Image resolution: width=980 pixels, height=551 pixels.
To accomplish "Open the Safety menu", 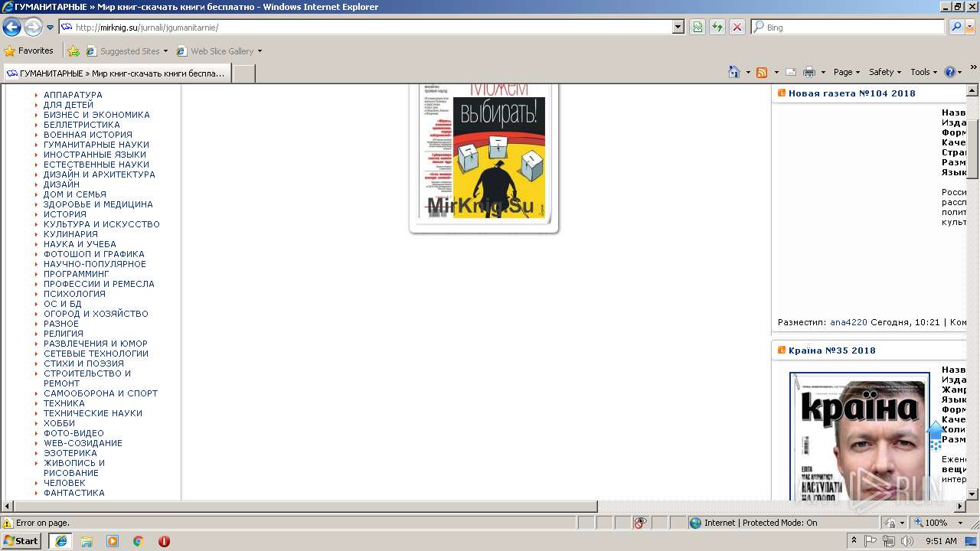I will click(x=884, y=72).
